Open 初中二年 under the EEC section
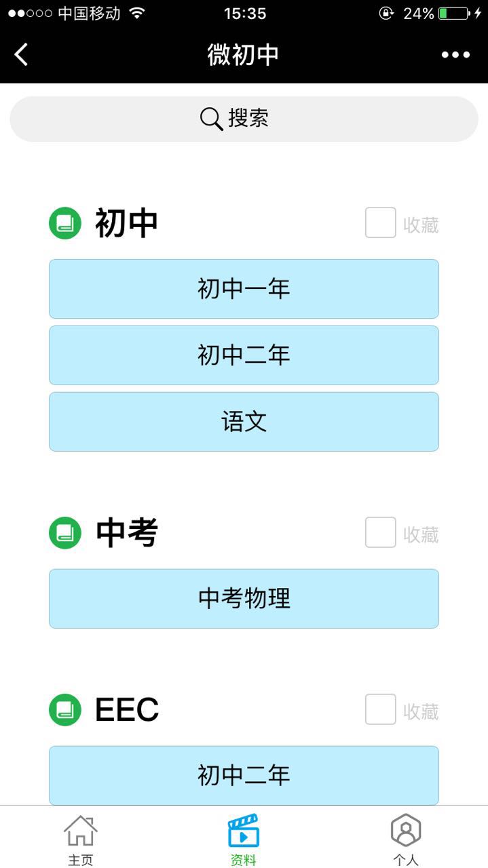The height and width of the screenshot is (868, 488). (x=244, y=775)
